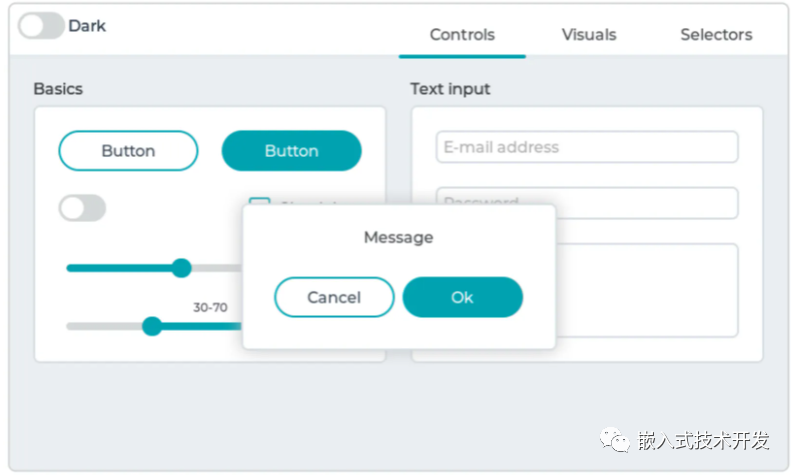Image resolution: width=795 pixels, height=475 pixels.
Task: Select the Selectors tab
Action: [716, 34]
